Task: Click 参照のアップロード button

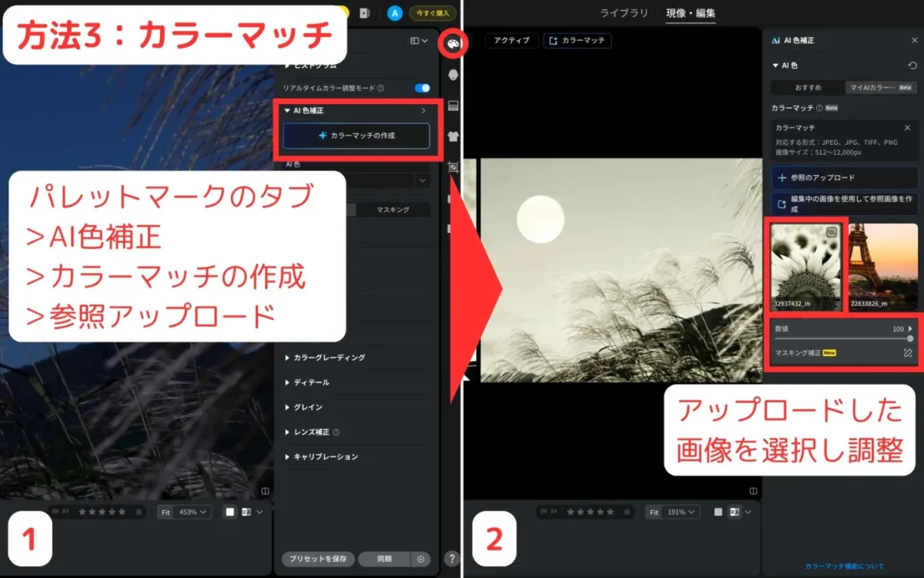Action: (x=845, y=177)
